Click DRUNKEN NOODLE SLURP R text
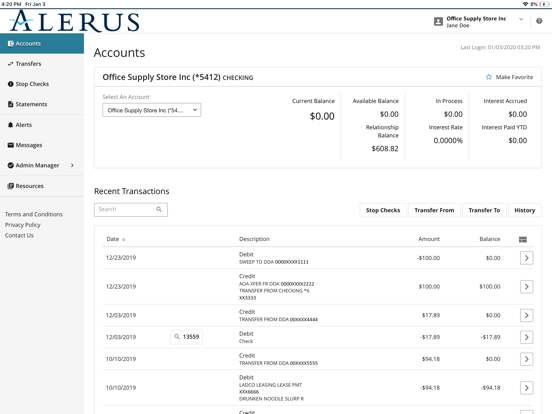The width and height of the screenshot is (552, 414). point(271,399)
